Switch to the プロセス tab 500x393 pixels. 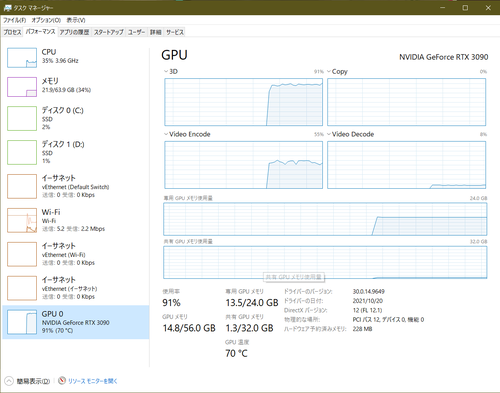12,32
